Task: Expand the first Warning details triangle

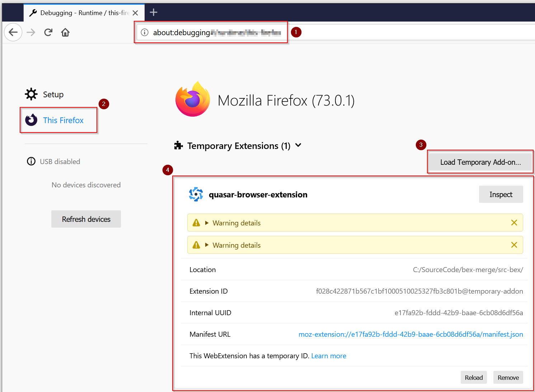Action: pos(207,223)
